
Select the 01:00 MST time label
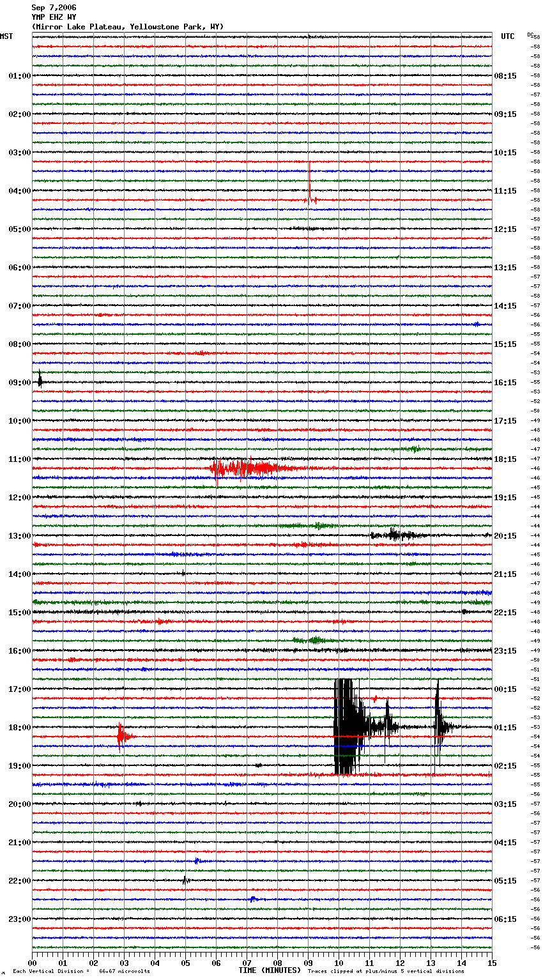19,76
